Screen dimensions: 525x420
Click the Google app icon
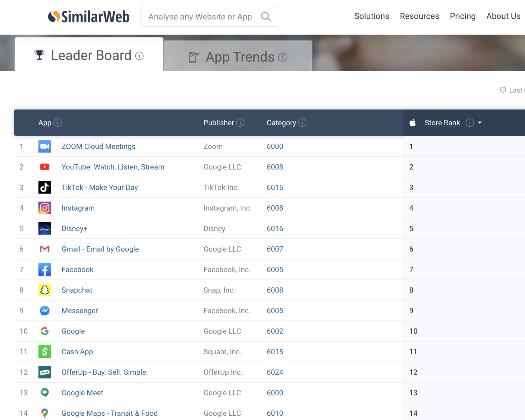[44, 331]
